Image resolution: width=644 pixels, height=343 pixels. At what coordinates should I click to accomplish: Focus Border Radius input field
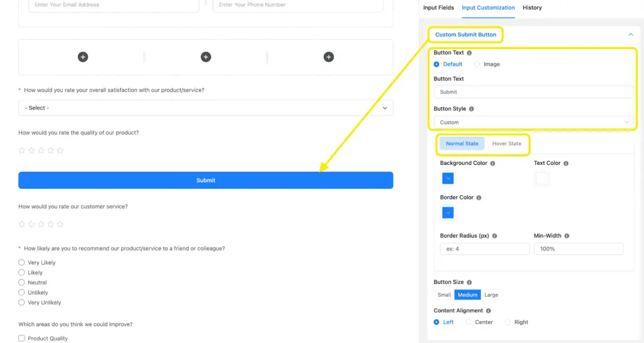pyautogui.click(x=485, y=249)
